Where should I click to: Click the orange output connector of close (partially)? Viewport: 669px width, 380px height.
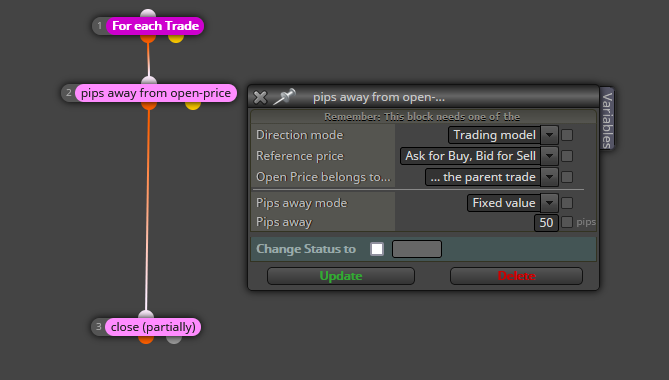pyautogui.click(x=146, y=339)
